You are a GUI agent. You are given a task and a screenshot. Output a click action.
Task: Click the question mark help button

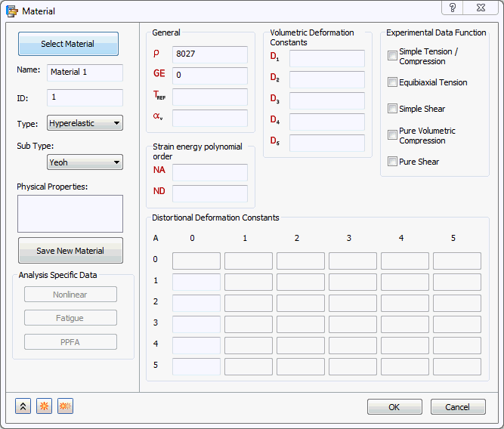coord(453,8)
